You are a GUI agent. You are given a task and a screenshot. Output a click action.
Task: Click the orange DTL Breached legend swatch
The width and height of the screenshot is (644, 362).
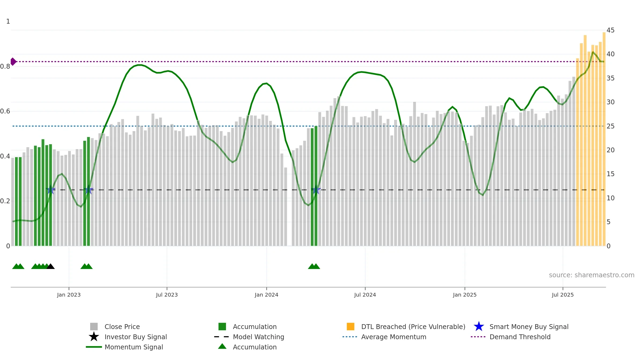pos(350,327)
